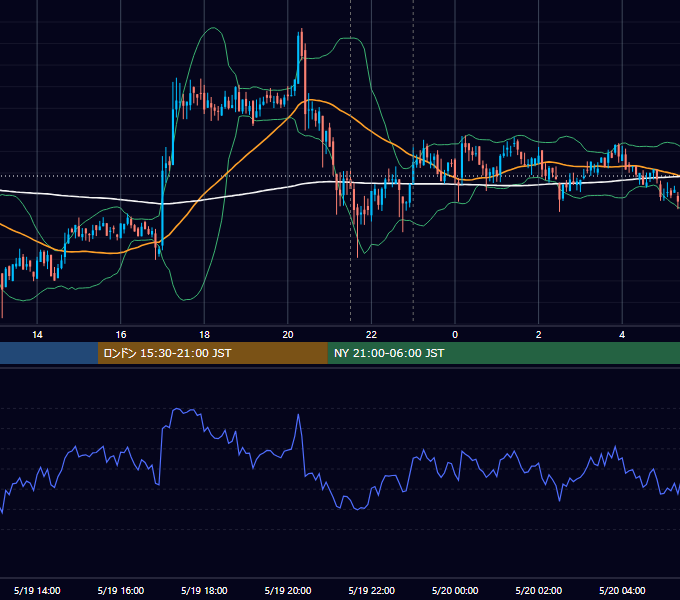Click the hour 2 axis label on price chart

[x=539, y=335]
